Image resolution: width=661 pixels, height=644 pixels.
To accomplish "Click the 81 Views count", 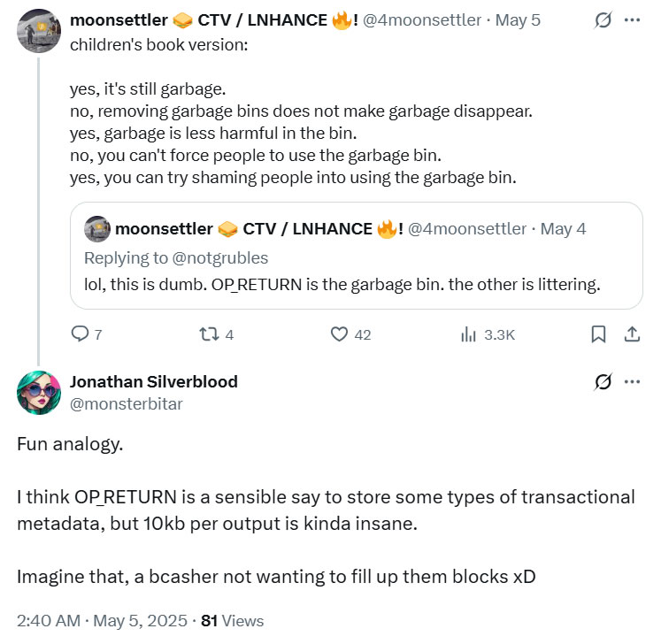I will coord(233,620).
